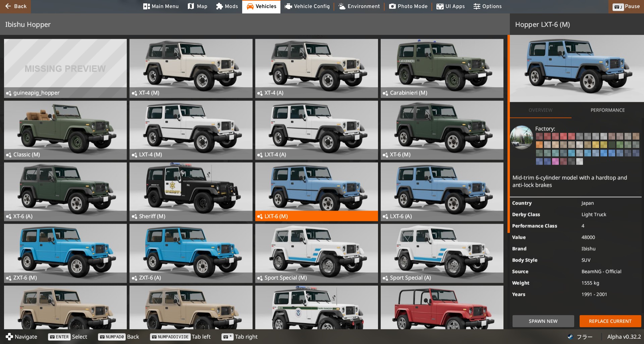Image resolution: width=644 pixels, height=344 pixels.
Task: Click the Country value 'Japan'
Action: 588,203
